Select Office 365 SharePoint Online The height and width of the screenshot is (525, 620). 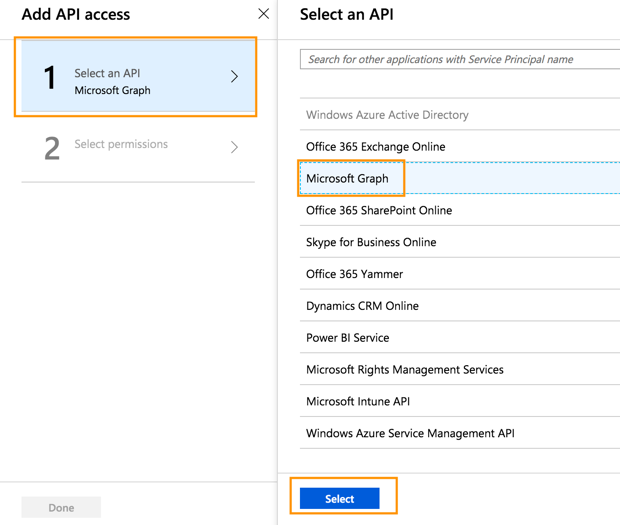[x=378, y=211]
